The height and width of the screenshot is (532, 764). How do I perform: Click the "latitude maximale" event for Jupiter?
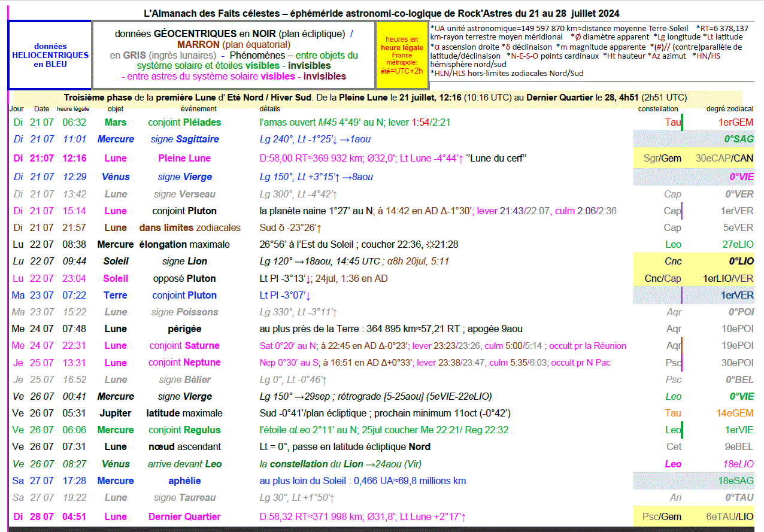(184, 413)
